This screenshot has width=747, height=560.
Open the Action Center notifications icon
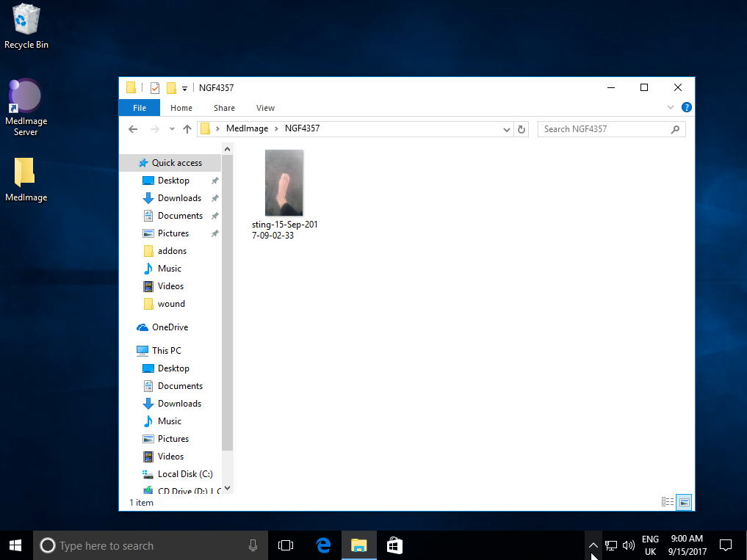click(x=726, y=546)
